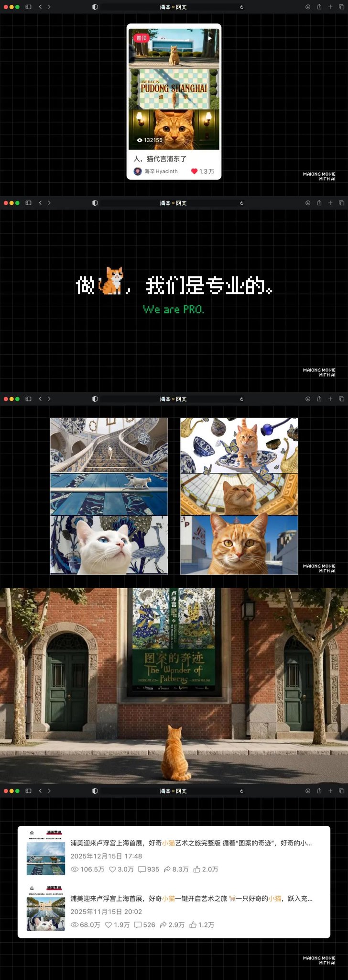Click the share arrow showing 2.9万
Image resolution: width=348 pixels, height=980 pixels.
pyautogui.click(x=163, y=925)
